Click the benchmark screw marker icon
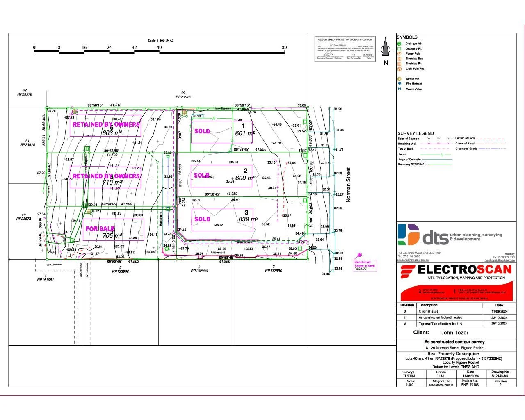 click(x=360, y=255)
